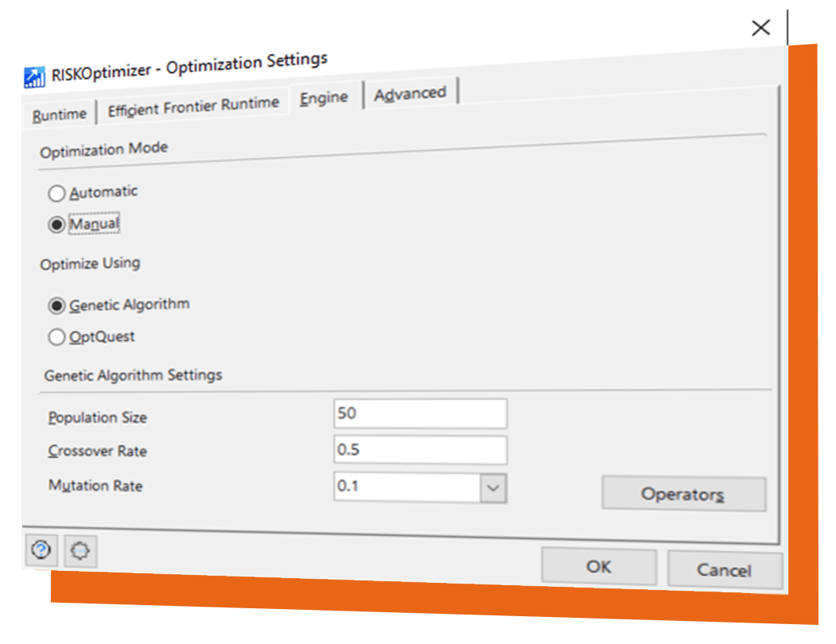836x644 pixels.
Task: Open help via the question mark icon
Action: coord(41,549)
